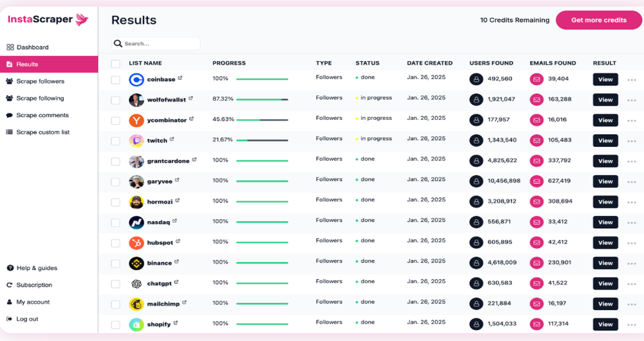This screenshot has height=341, width=644.
Task: Go to Scrape followers
Action: (49, 81)
